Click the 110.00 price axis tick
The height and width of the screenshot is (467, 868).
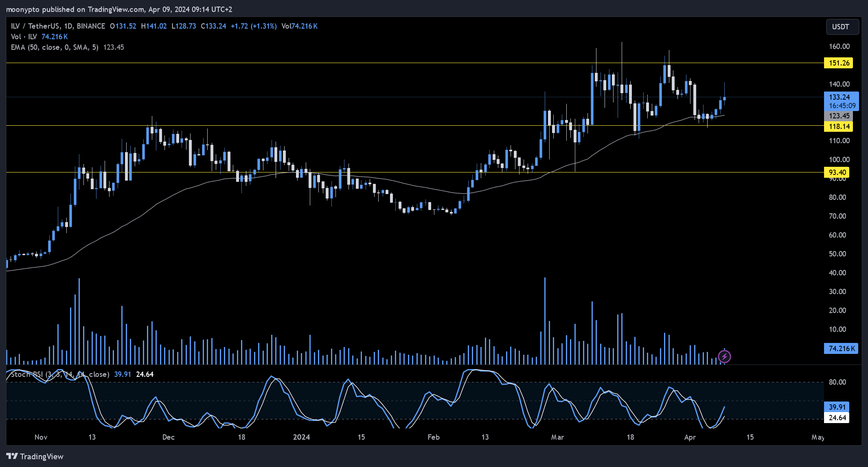[840, 141]
